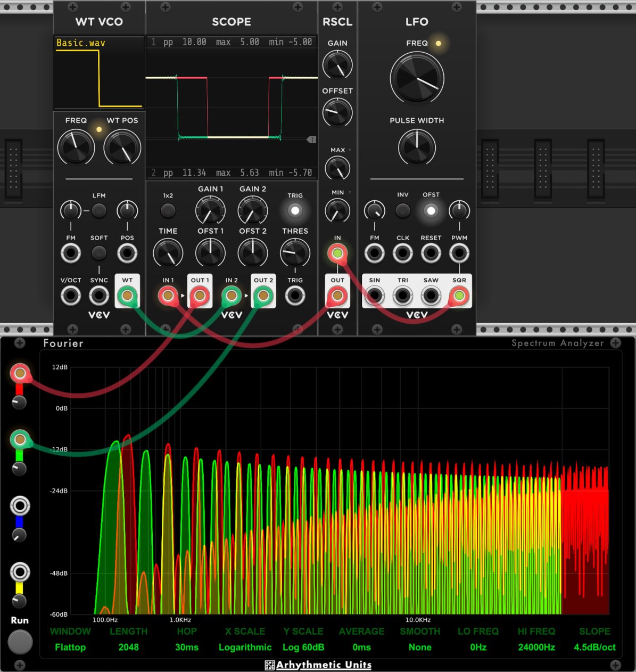This screenshot has width=636, height=672.
Task: Open the SLOPE 4.5dB/oct setting
Action: 594,639
